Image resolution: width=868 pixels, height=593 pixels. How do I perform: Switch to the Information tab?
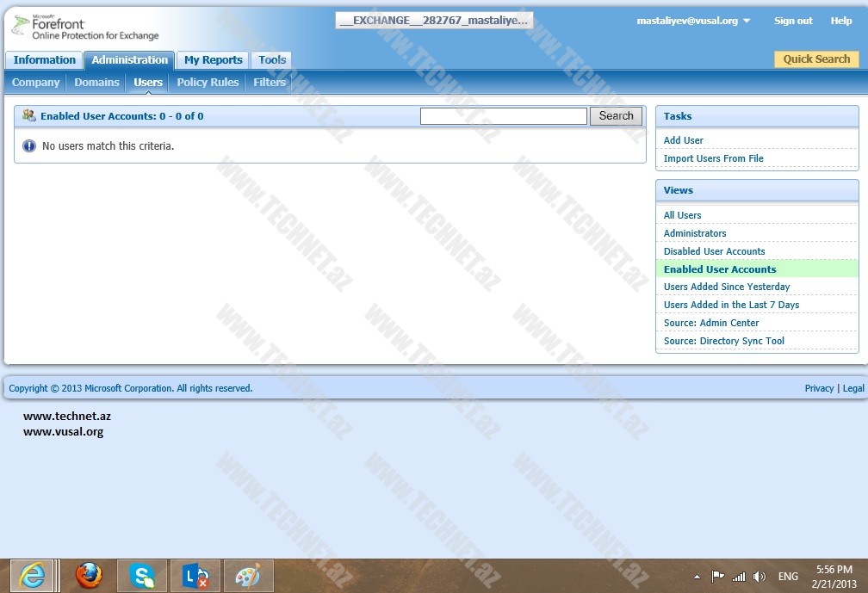click(44, 60)
